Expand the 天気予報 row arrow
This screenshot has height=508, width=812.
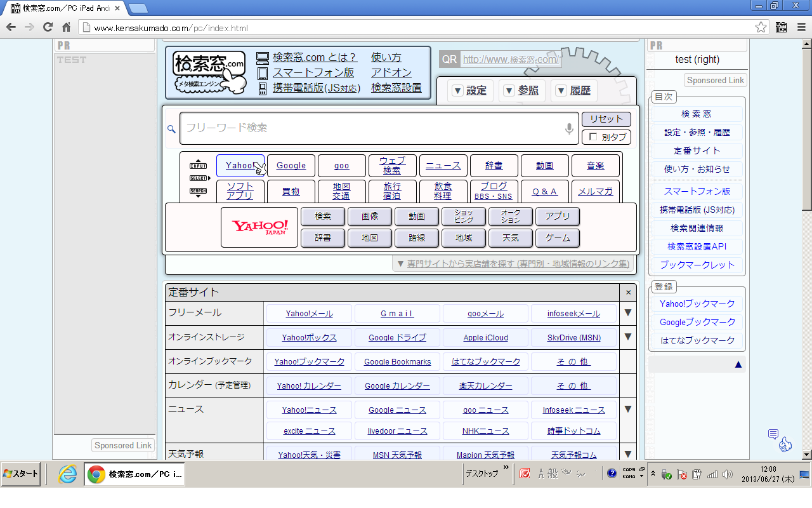click(x=628, y=454)
